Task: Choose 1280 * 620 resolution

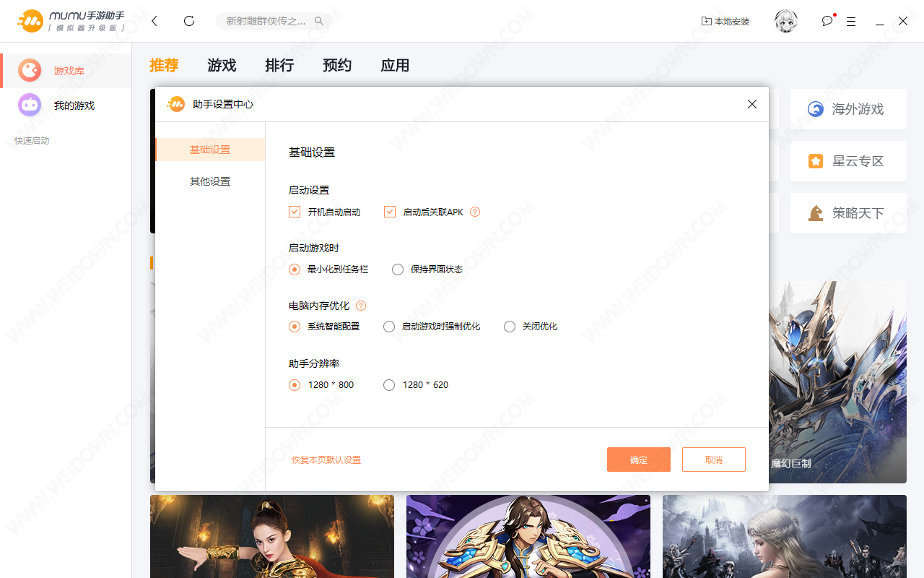Action: [389, 385]
